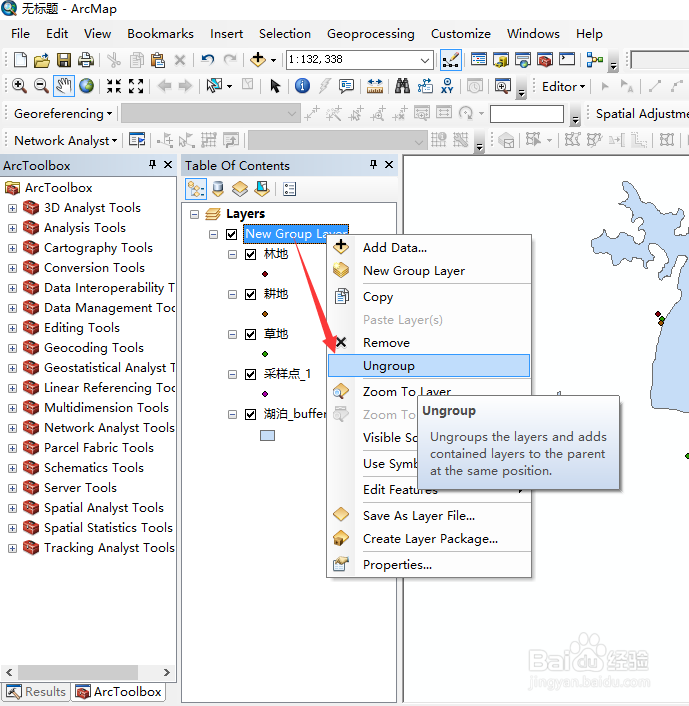Switch to the Results tab
The width and height of the screenshot is (689, 706).
tap(36, 692)
